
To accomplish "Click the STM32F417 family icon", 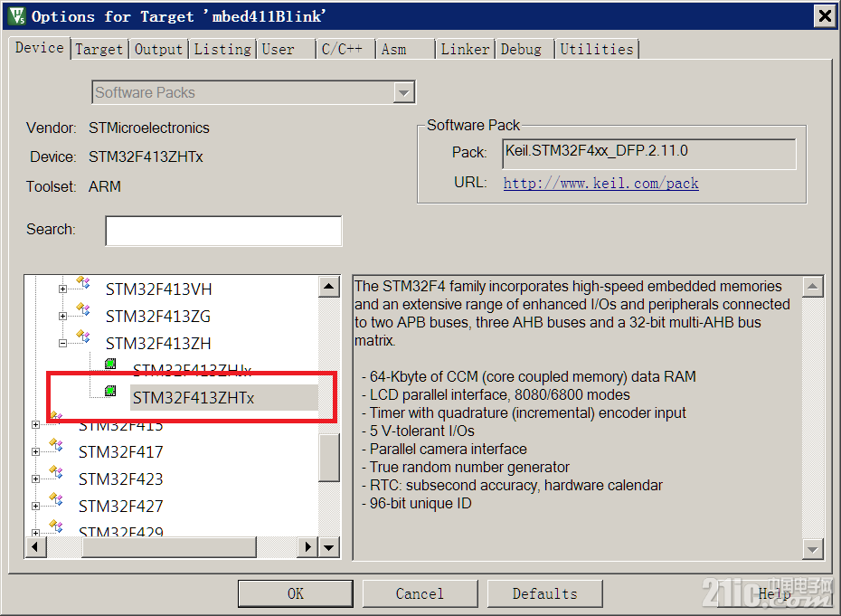I will click(56, 445).
